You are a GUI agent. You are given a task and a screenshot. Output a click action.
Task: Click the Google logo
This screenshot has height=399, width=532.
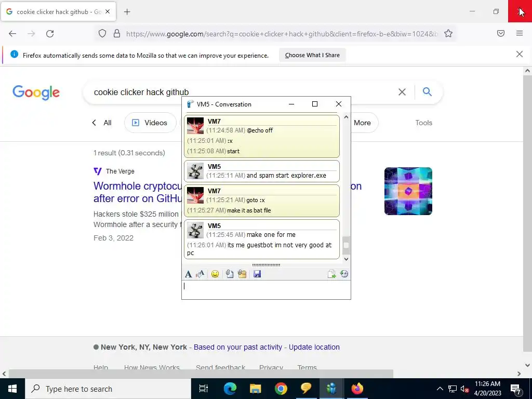tap(36, 92)
